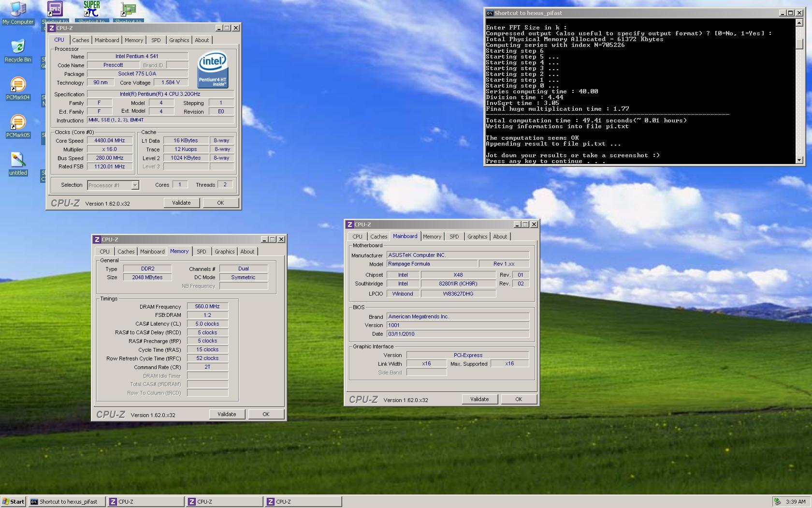
Task: Go to Graphics tab in Mainboard window
Action: tap(478, 237)
